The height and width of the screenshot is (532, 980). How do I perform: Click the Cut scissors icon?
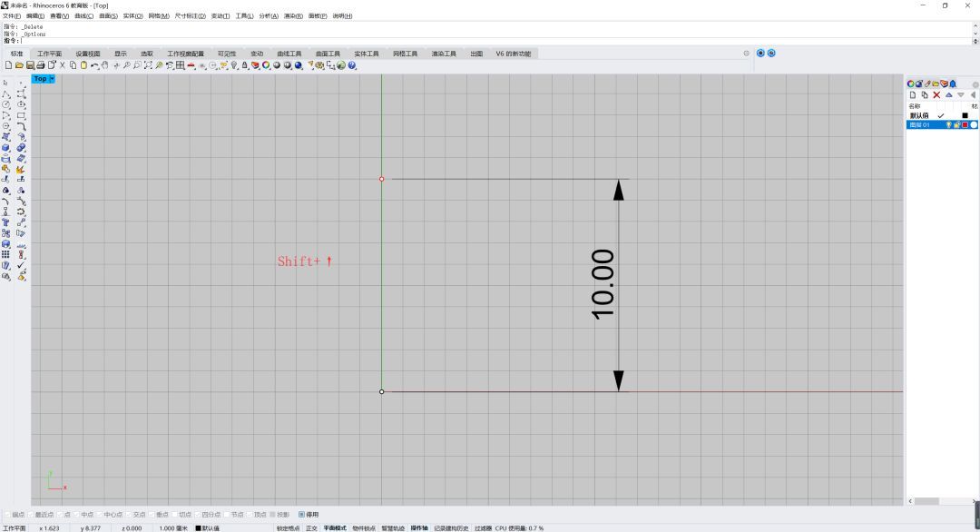tap(62, 65)
